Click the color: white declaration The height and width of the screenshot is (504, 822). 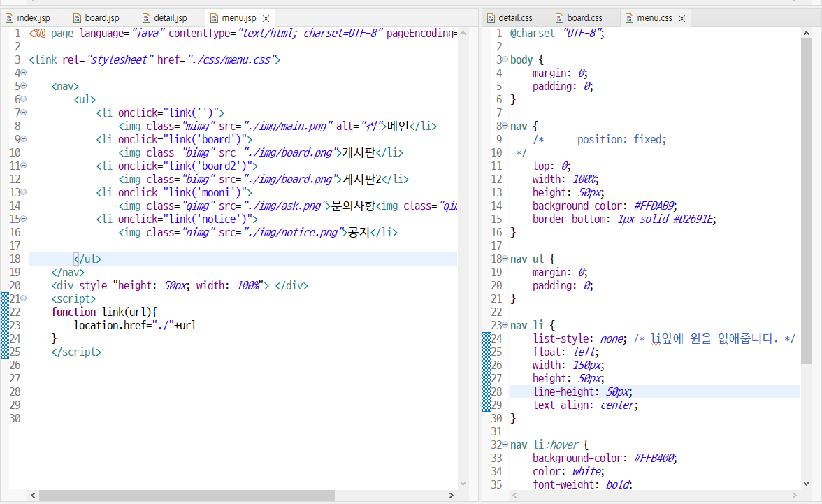coord(568,471)
